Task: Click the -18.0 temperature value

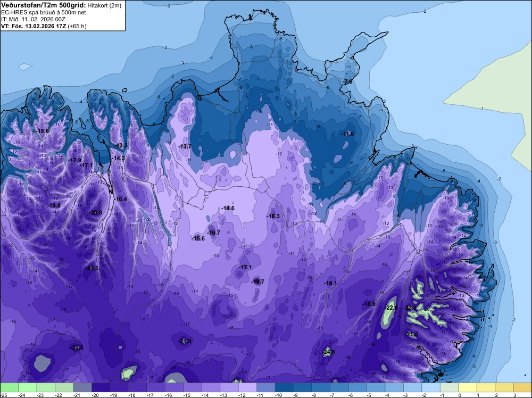Action: (x=54, y=205)
